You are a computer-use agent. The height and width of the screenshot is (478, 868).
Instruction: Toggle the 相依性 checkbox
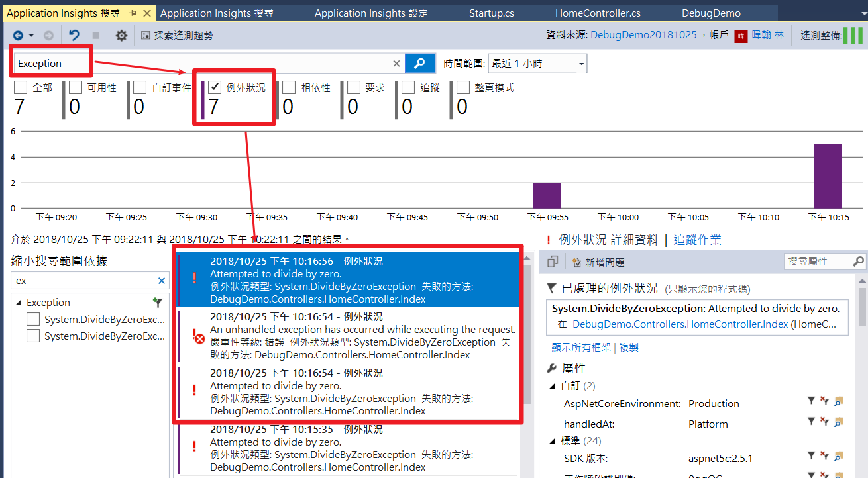(x=289, y=87)
